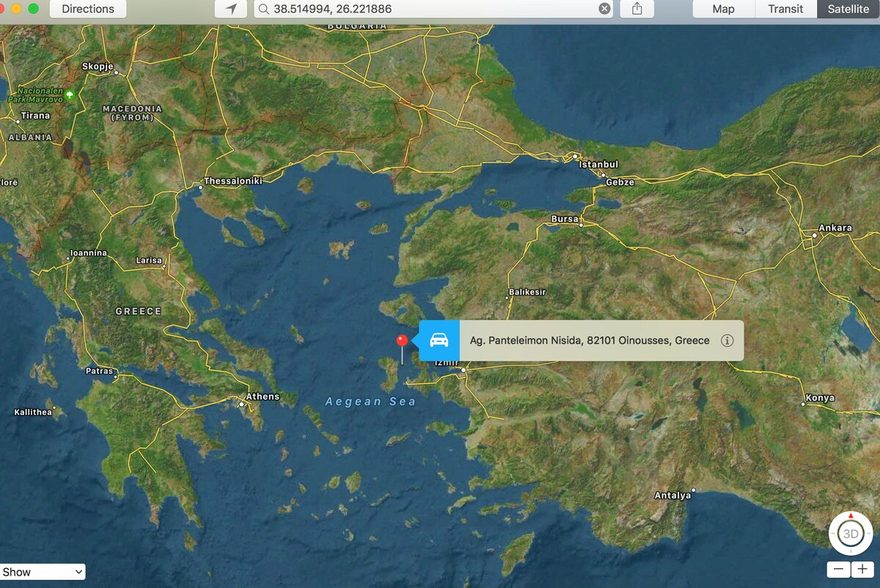Screen dimensions: 880x588
Task: Switch to the Map view tab
Action: 723,9
